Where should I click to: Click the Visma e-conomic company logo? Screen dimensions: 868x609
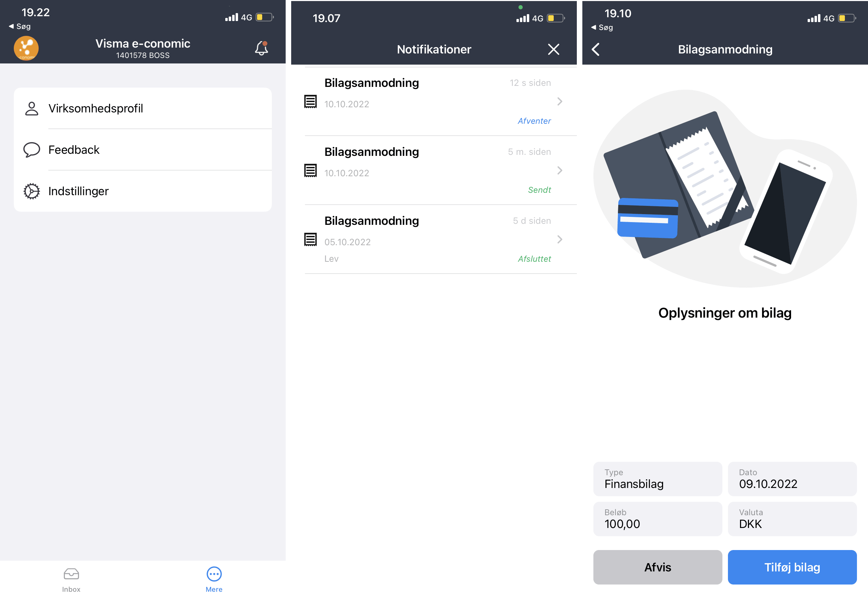[26, 48]
